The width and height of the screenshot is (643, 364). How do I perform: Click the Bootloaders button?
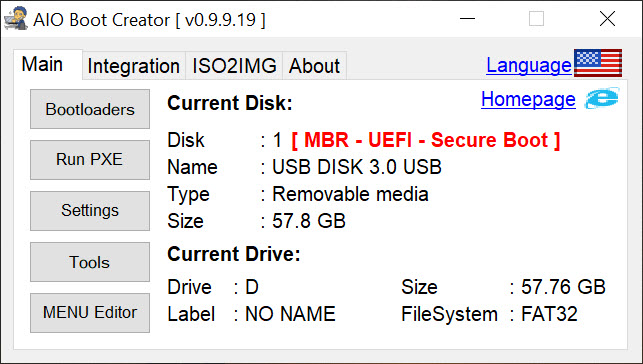pyautogui.click(x=90, y=109)
